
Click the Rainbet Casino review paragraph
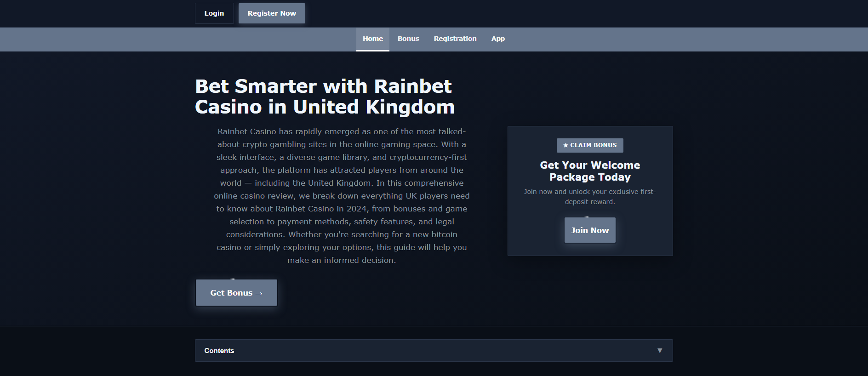342,196
